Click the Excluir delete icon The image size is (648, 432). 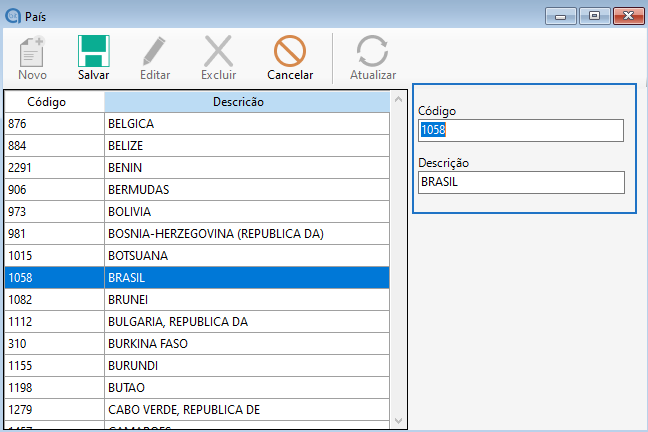(218, 52)
